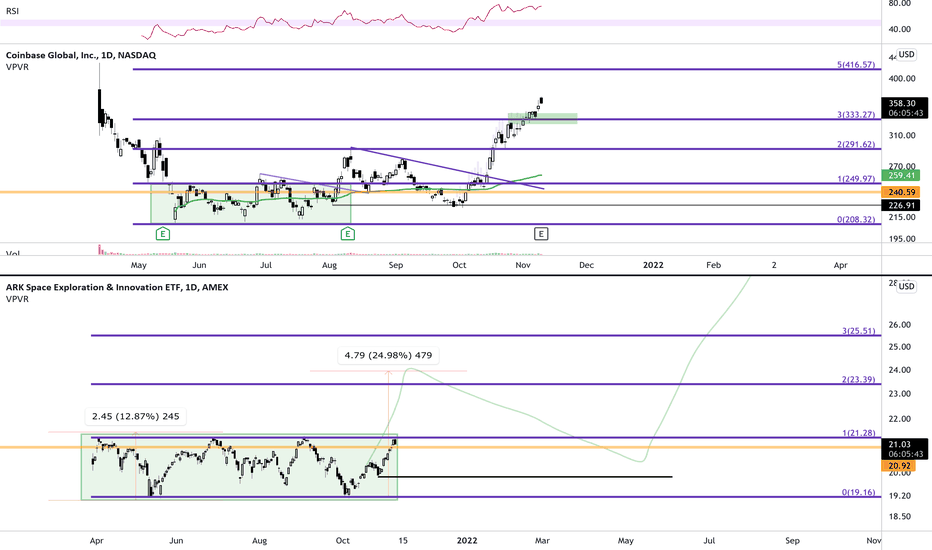Select the 0(208.32) Fibonacci level label
This screenshot has height=550, width=932.
tap(856, 219)
